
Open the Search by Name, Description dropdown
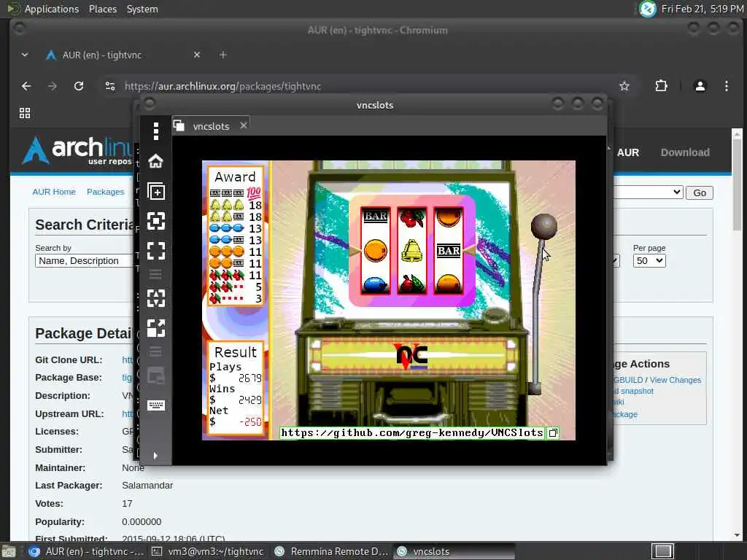84,260
